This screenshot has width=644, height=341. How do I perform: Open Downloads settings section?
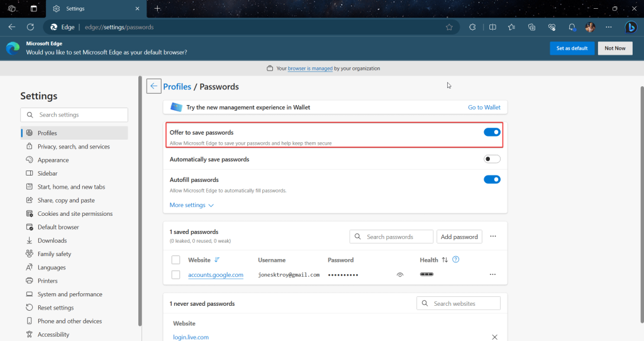tap(74, 240)
